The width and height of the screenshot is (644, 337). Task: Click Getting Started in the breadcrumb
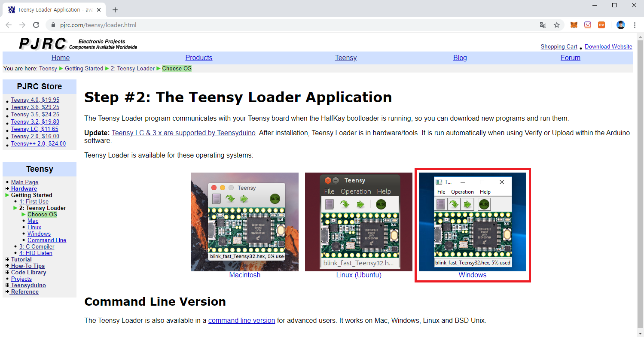pyautogui.click(x=84, y=68)
